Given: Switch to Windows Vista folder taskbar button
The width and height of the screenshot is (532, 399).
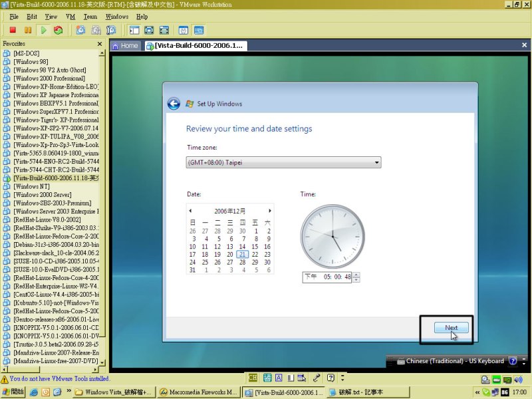Looking at the screenshot, I should [114, 392].
